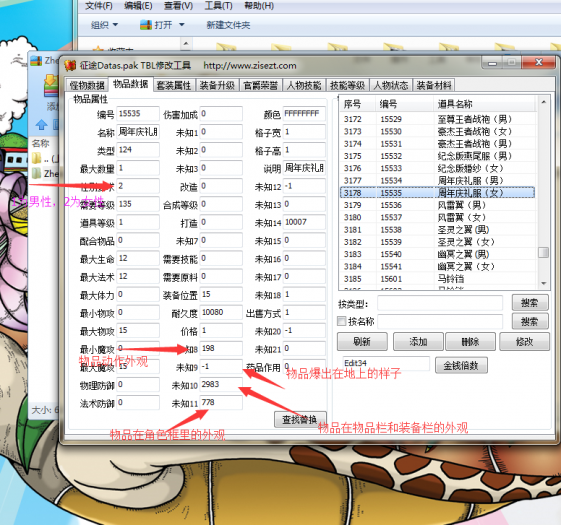This screenshot has height=525, width=561.
Task: Expand the dropdown arrow next to 打开
Action: tap(182, 25)
